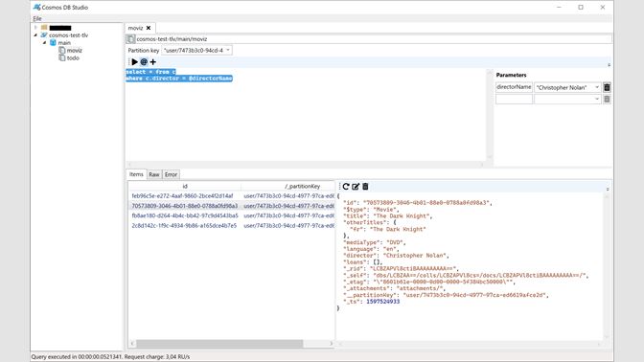This screenshot has height=362, width=644.
Task: Sort by the id column header
Action: (x=185, y=187)
